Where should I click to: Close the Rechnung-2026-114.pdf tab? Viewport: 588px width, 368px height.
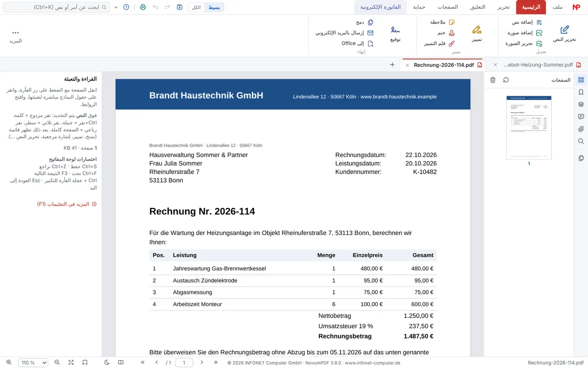coord(407,65)
